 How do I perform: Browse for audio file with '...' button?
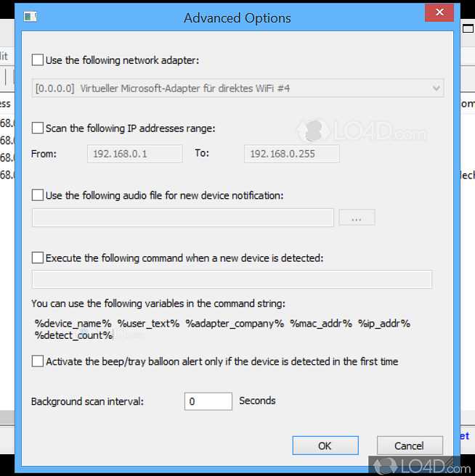pos(357,218)
